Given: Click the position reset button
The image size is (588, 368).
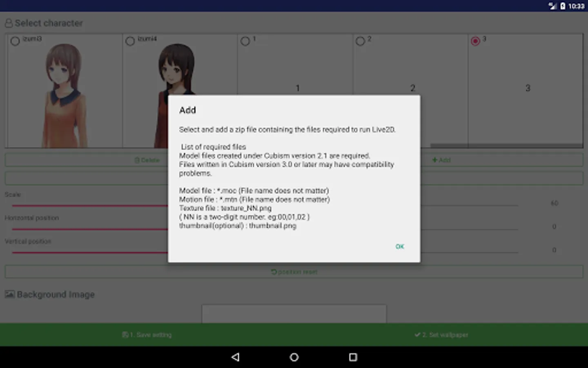Looking at the screenshot, I should (294, 272).
